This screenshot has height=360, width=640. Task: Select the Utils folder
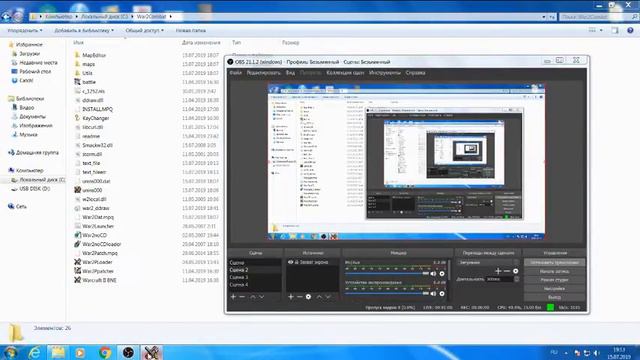point(87,73)
